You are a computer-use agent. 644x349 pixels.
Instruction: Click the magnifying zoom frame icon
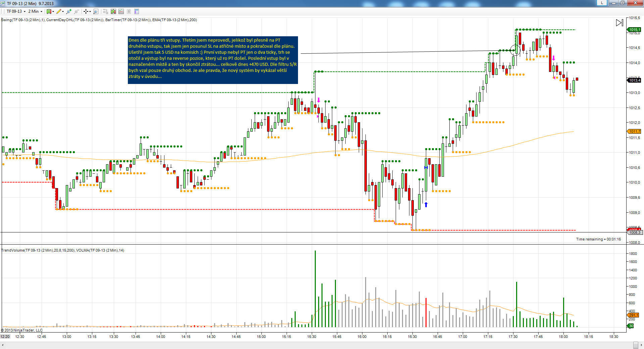point(96,11)
